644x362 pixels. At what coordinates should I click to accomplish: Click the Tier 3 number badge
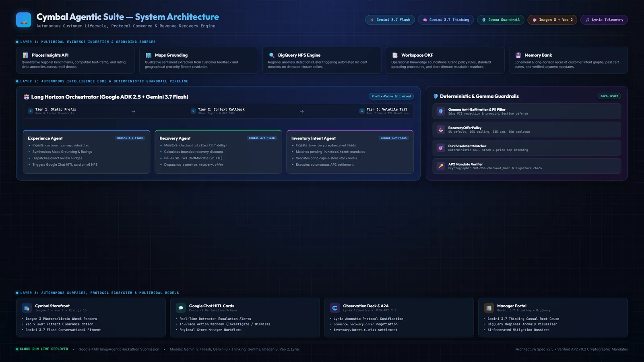pyautogui.click(x=362, y=111)
